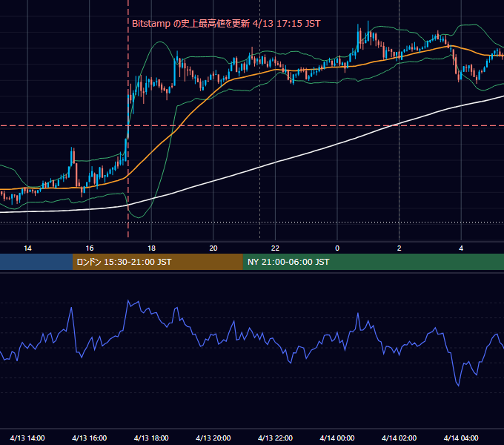Click the hour 22 axis label
The height and width of the screenshot is (445, 504).
tap(275, 248)
